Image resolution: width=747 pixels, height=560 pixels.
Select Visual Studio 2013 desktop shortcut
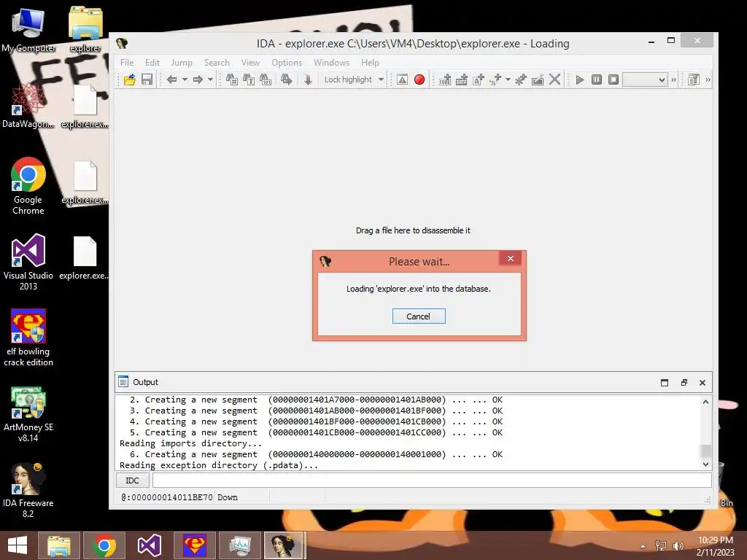pos(28,262)
